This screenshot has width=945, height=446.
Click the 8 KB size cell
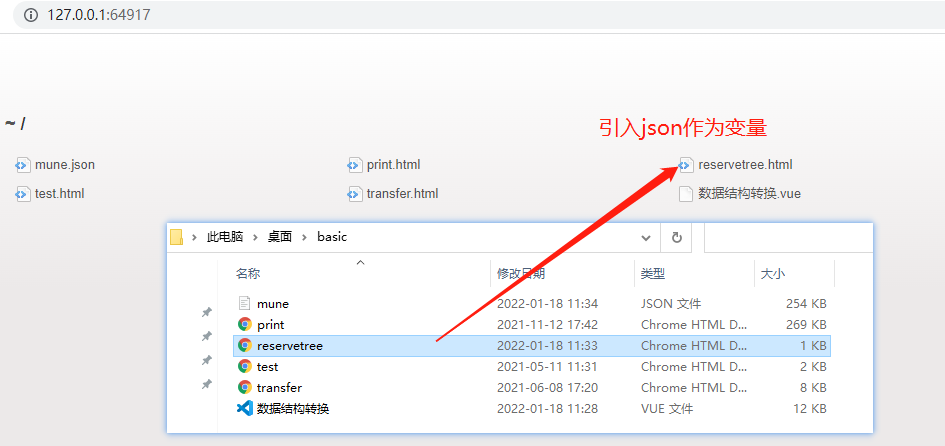point(813,388)
